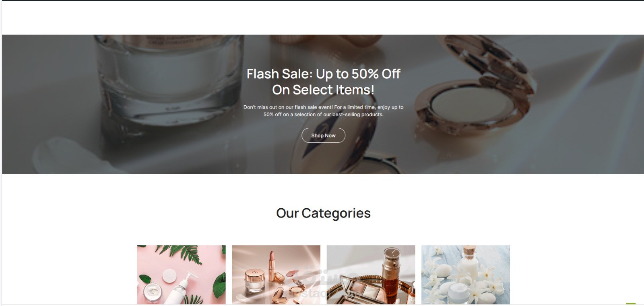Viewport: 644px width, 306px height.
Task: Click the Shop Now button
Action: pyautogui.click(x=323, y=136)
